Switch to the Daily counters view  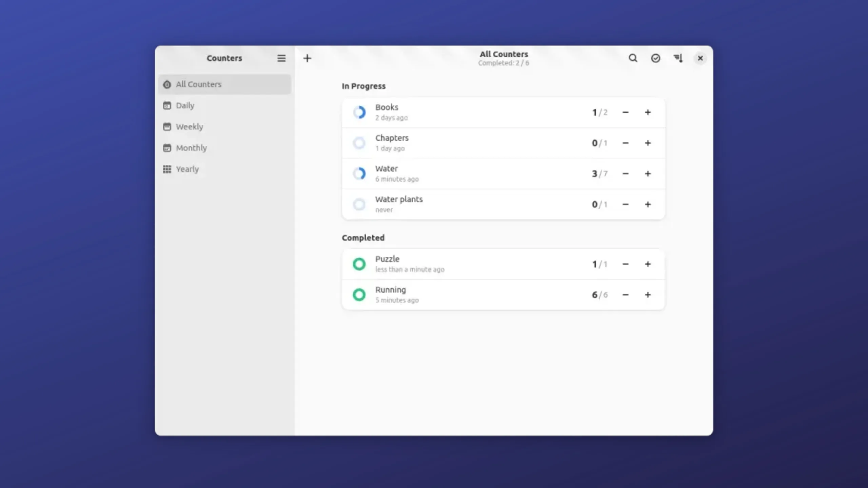point(185,105)
